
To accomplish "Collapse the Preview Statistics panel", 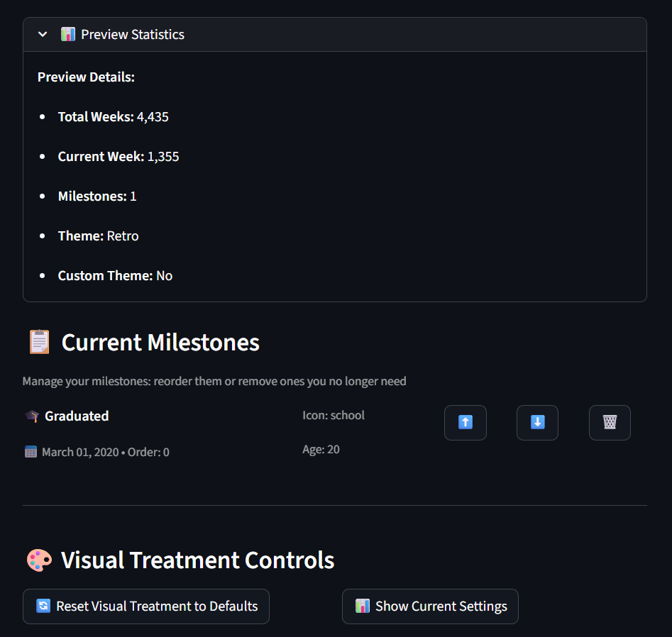I will coord(42,33).
